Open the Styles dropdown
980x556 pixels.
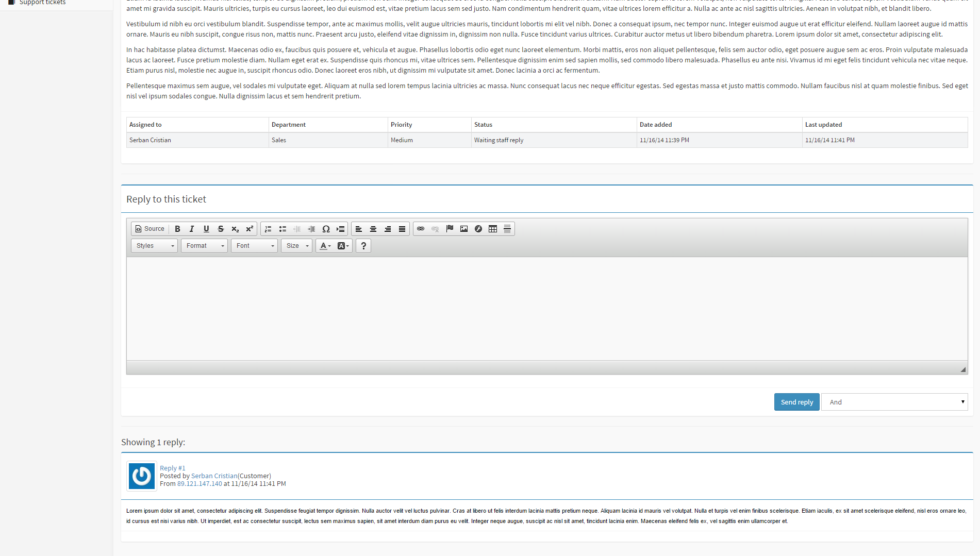click(x=154, y=246)
